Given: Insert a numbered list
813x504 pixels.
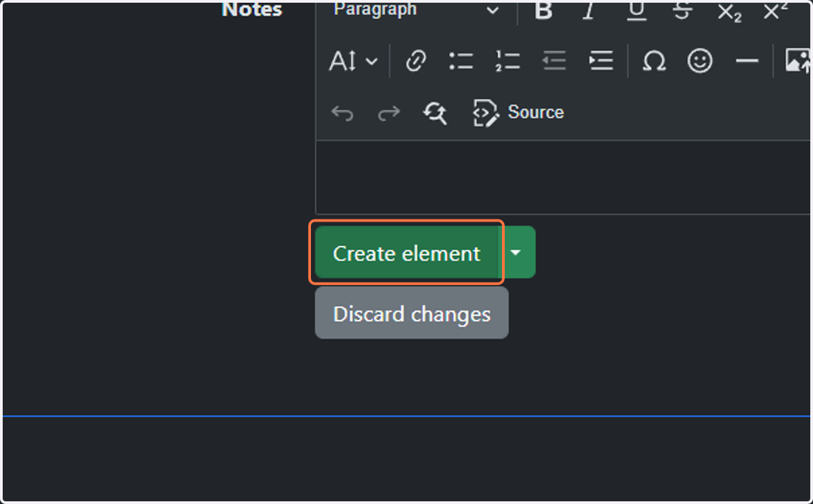Looking at the screenshot, I should click(507, 62).
